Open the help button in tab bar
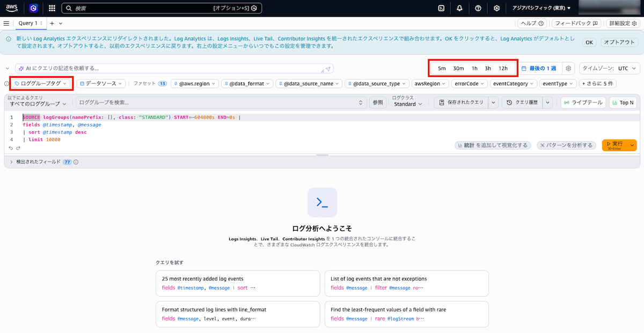Image resolution: width=644 pixels, height=333 pixels. pos(532,24)
